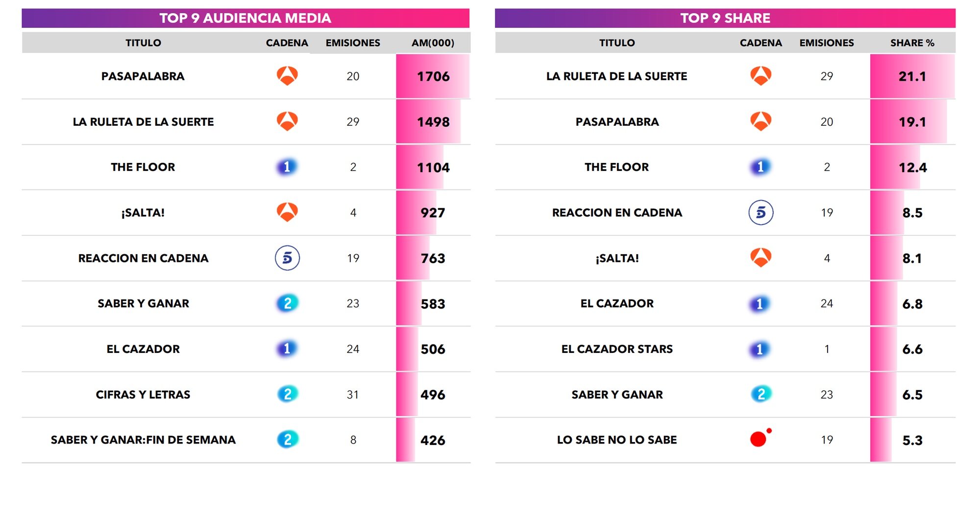
Task: Click the 5.3 share value bar
Action: tap(912, 440)
